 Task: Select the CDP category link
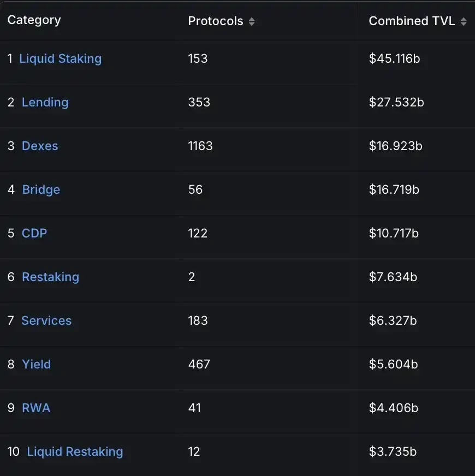click(34, 233)
